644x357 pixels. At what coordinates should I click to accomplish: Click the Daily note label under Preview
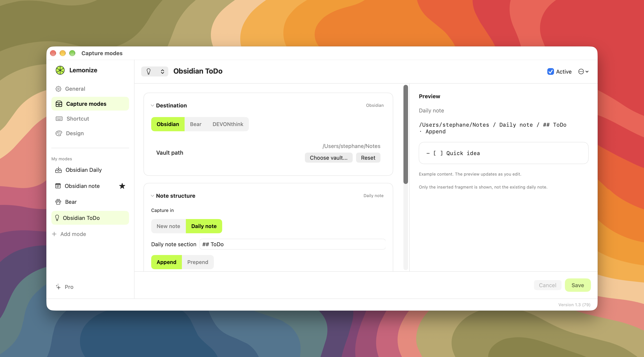(x=431, y=111)
